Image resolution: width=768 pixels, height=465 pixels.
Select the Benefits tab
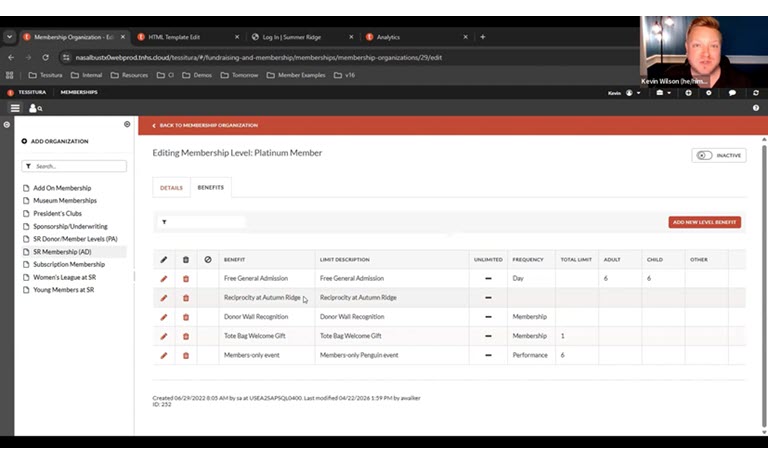tap(211, 187)
